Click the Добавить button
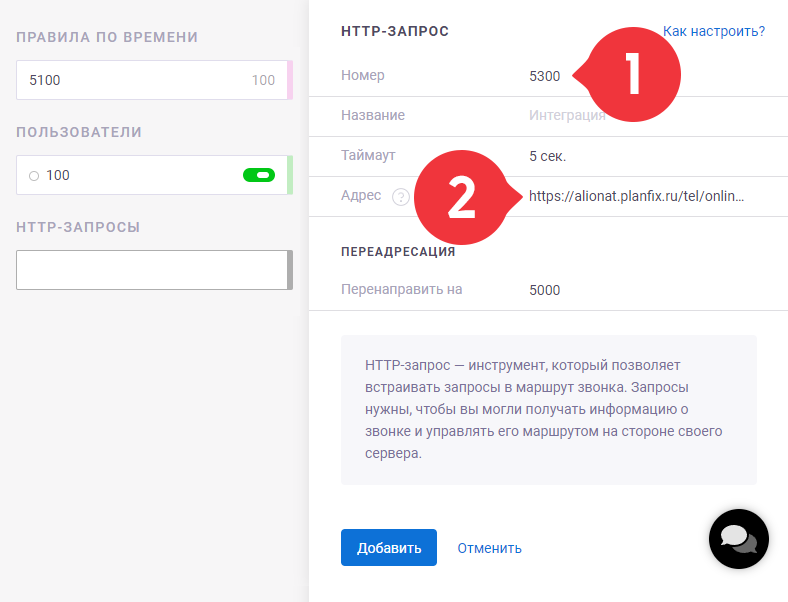The height and width of the screenshot is (602, 788). [x=388, y=547]
